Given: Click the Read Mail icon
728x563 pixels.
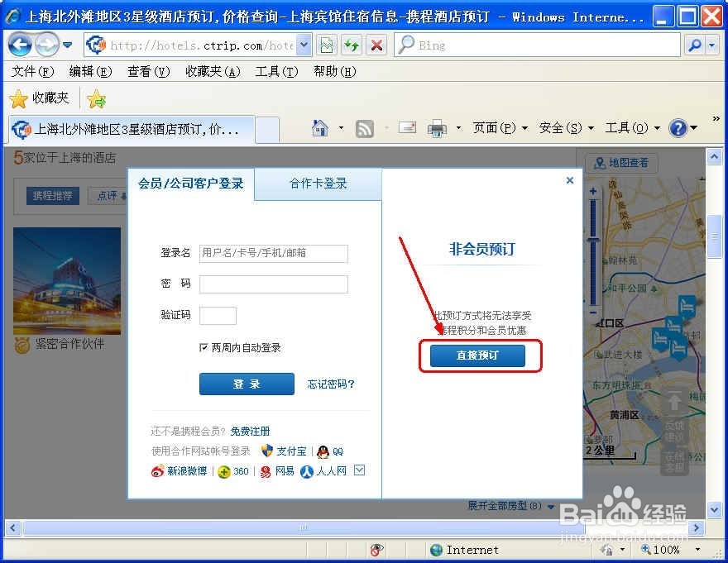Looking at the screenshot, I should (x=407, y=127).
